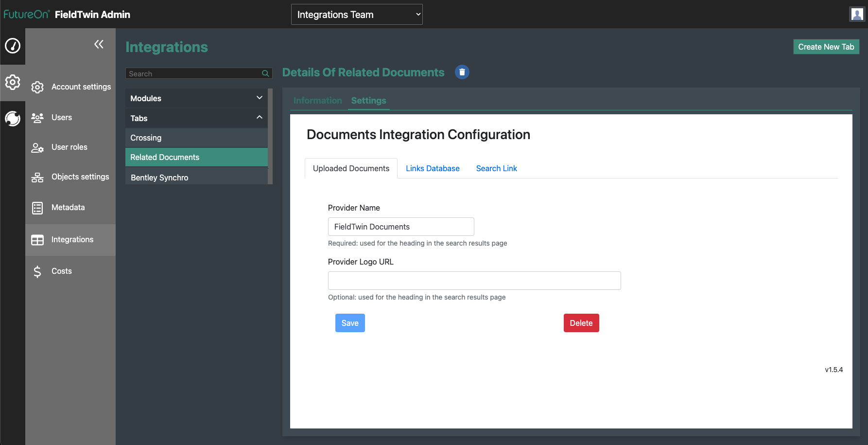Click the Provider Logo URL field
868x445 pixels.
tap(474, 281)
